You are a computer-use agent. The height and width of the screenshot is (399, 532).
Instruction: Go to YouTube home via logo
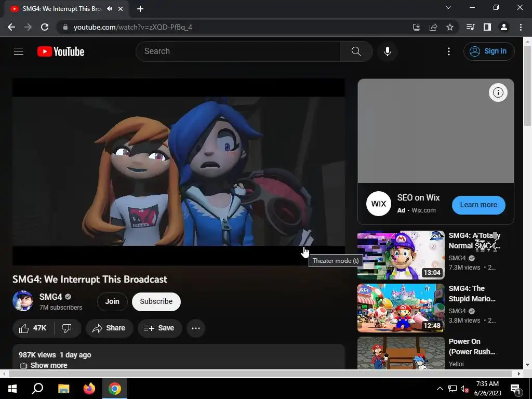click(x=61, y=51)
